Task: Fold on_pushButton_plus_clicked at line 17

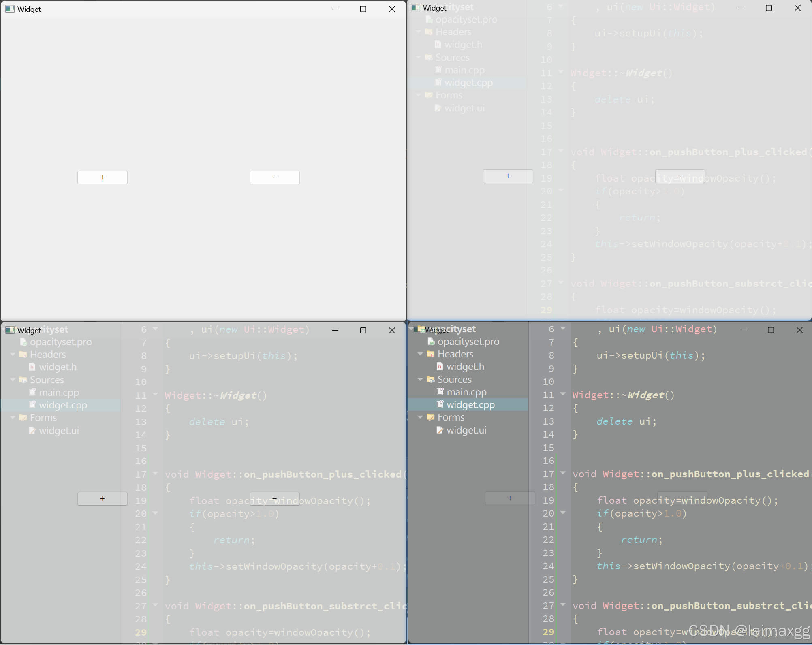Action: 563,473
